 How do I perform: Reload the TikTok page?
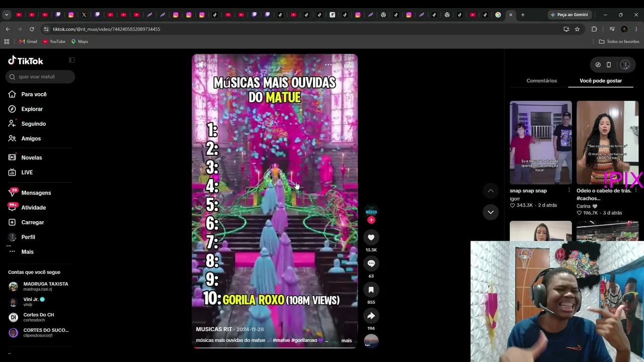[x=32, y=29]
